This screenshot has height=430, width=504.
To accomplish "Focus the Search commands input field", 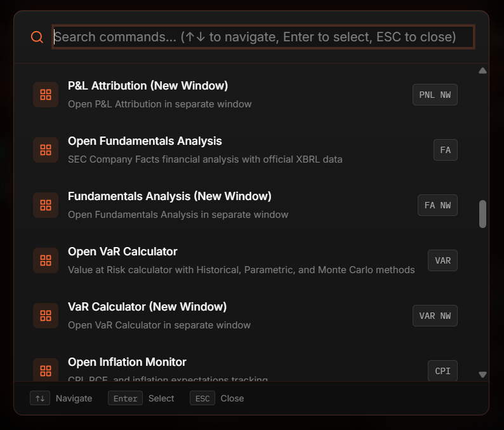I will [263, 37].
